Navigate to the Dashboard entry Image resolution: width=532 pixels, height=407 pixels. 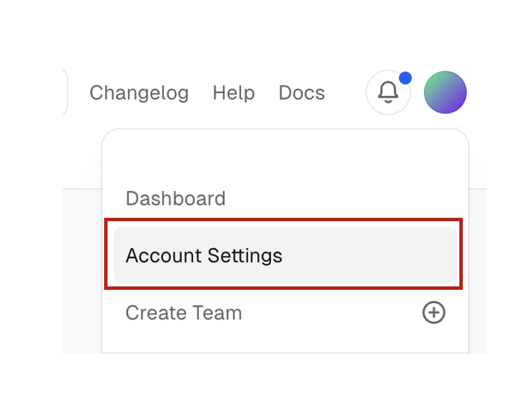pos(176,198)
